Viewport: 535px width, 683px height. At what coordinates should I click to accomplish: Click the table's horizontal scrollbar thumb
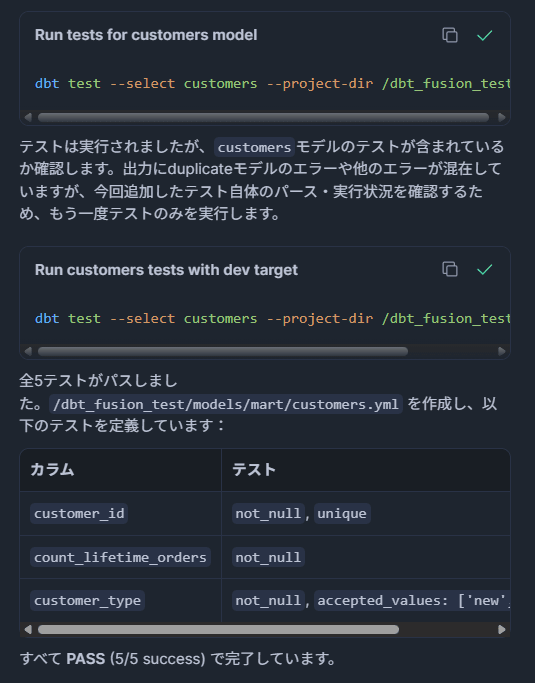(x=218, y=629)
